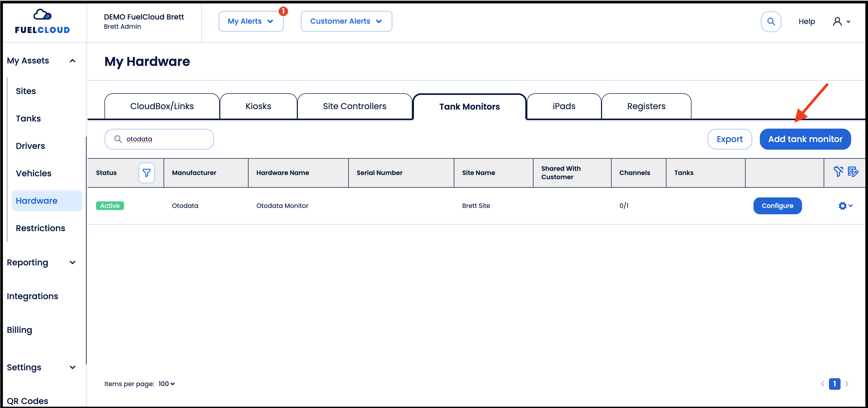
Task: Go to next page arrow
Action: pyautogui.click(x=847, y=384)
